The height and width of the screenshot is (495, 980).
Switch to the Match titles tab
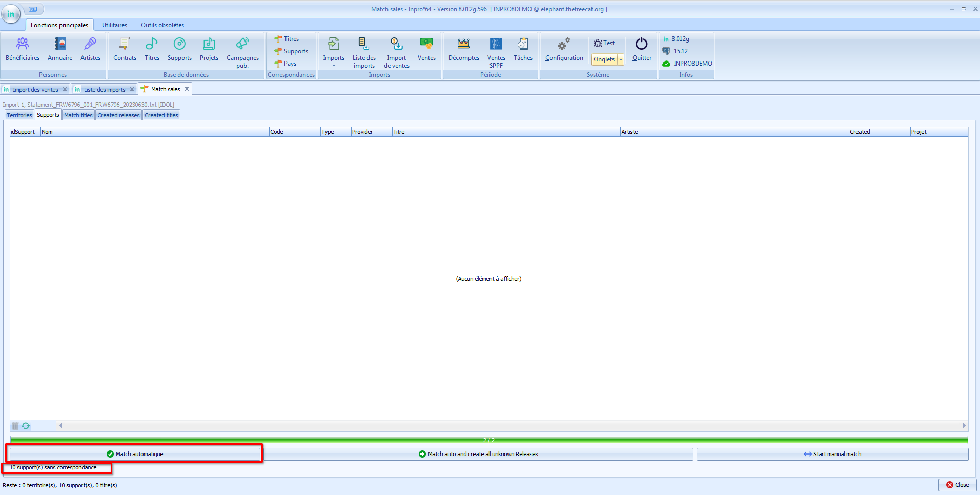click(78, 115)
